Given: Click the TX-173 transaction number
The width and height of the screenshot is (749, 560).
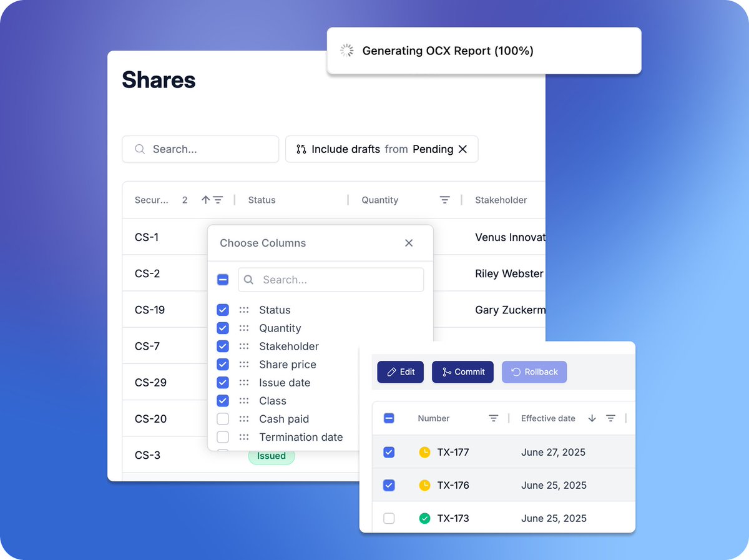Looking at the screenshot, I should pos(453,518).
